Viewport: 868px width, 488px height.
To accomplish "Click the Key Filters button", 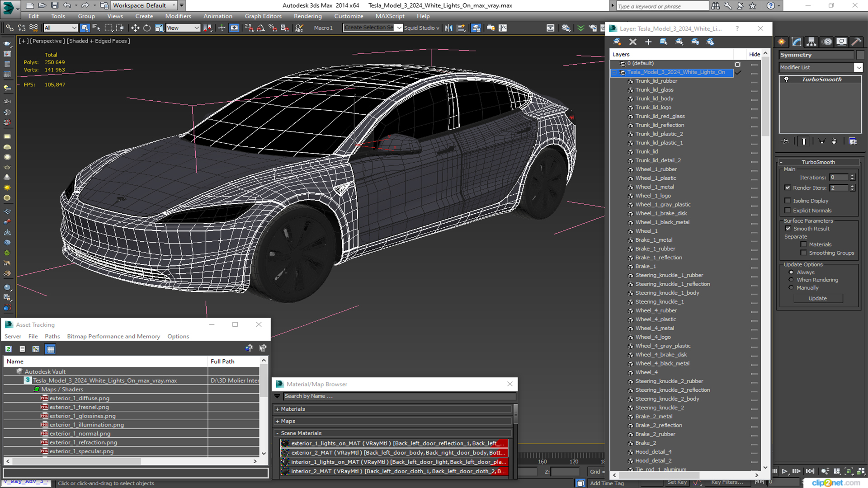I will point(727,482).
